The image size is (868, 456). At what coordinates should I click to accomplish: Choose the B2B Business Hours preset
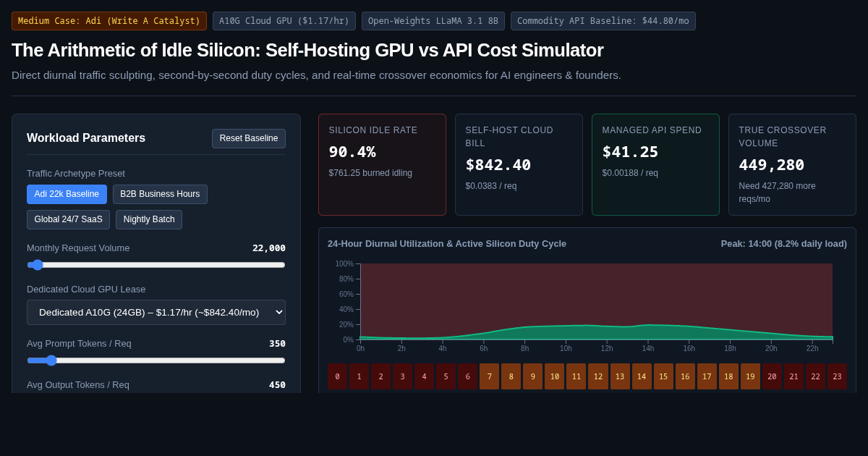(x=160, y=194)
